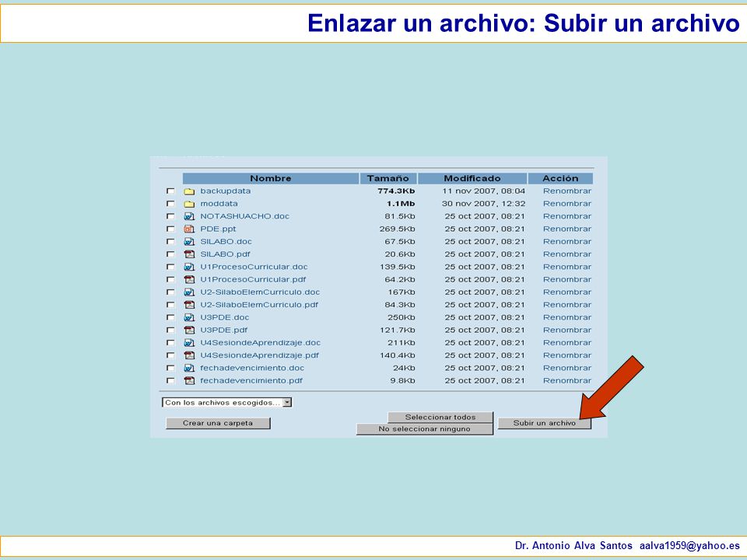Click Renombrar for PDE.ppt
The image size is (747, 560).
click(567, 229)
